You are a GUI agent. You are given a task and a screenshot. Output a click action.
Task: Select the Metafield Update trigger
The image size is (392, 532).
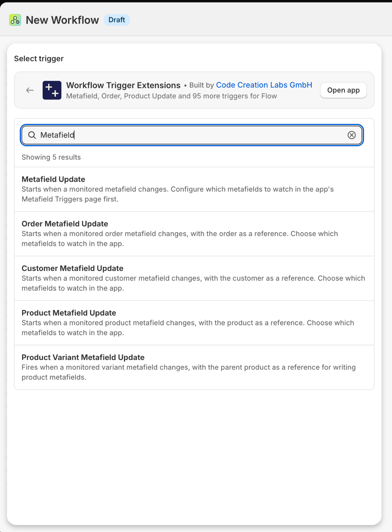pos(194,189)
